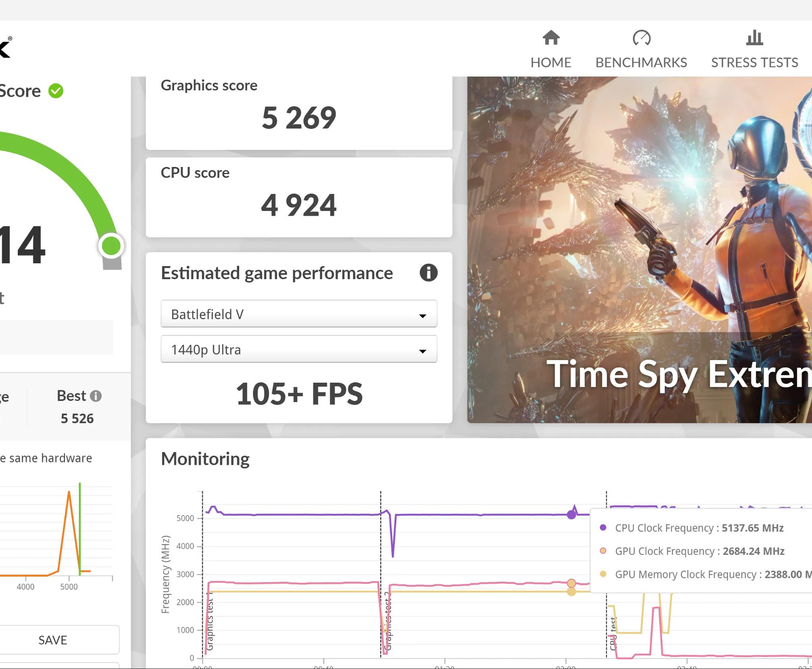Open the Benchmarks gauge icon
The width and height of the screenshot is (812, 669).
coord(642,38)
